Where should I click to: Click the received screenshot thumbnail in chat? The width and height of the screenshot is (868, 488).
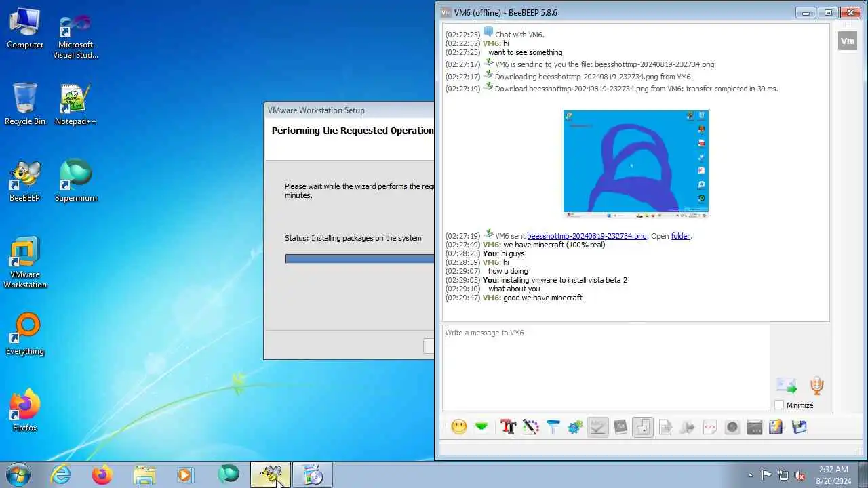point(636,164)
